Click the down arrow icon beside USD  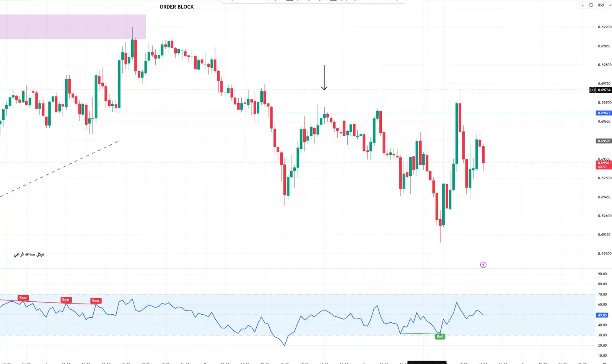coord(583,5)
